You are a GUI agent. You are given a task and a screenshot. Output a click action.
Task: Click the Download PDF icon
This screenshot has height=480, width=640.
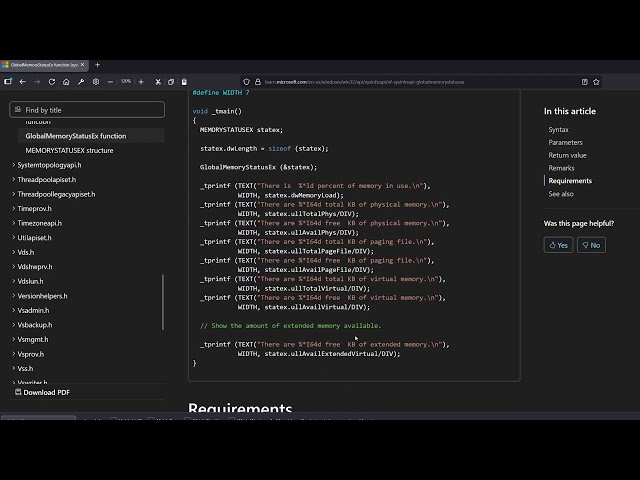click(x=18, y=392)
